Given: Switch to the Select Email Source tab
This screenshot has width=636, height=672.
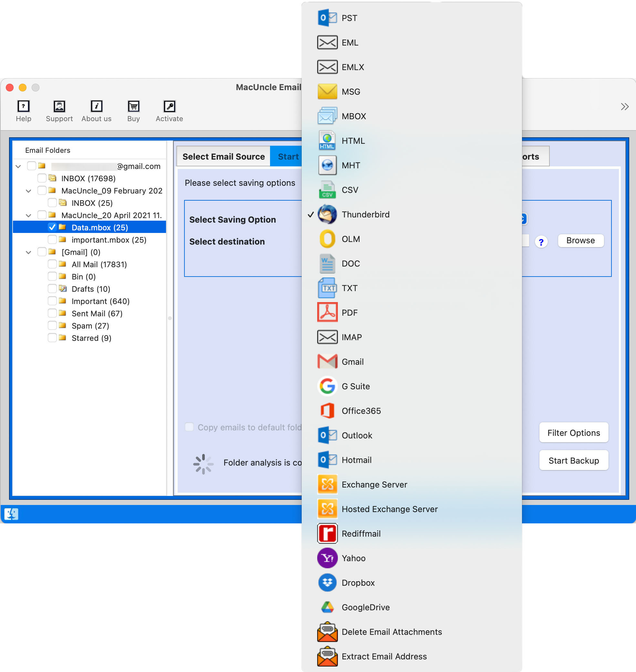Looking at the screenshot, I should [224, 156].
